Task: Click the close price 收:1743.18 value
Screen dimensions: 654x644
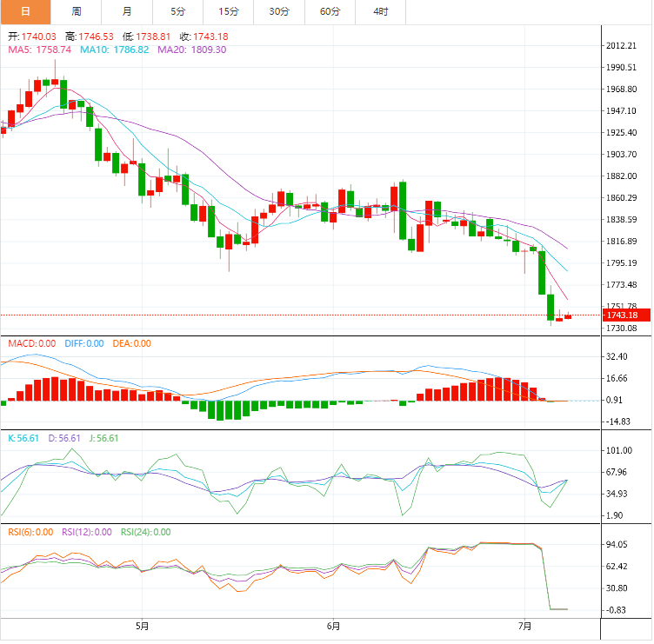Action: pyautogui.click(x=204, y=37)
